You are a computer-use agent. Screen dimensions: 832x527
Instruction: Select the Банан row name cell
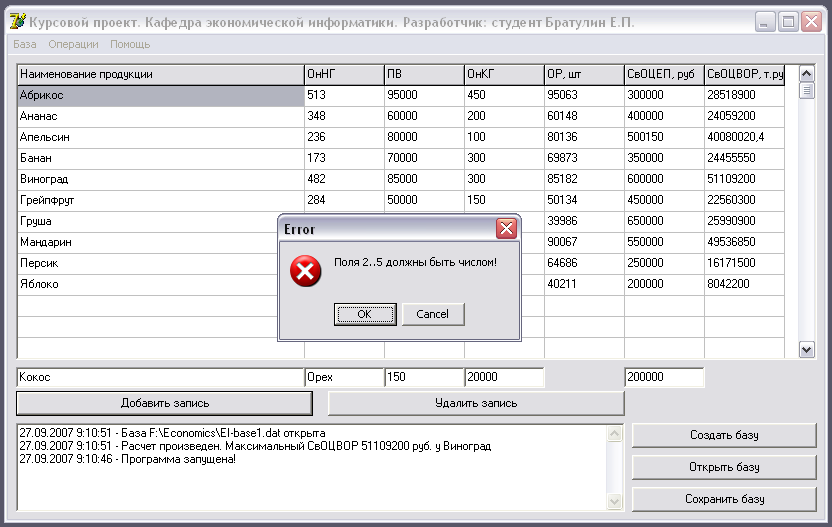point(160,159)
